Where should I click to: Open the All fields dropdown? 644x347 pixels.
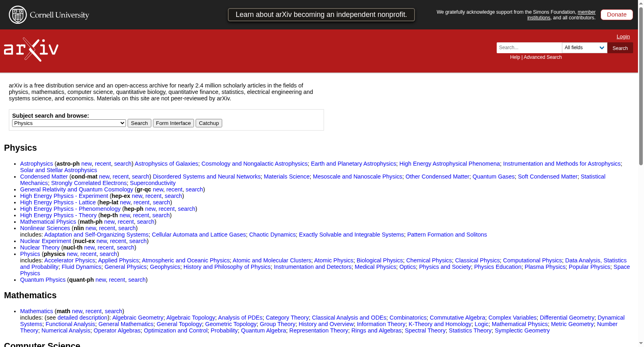(x=584, y=48)
